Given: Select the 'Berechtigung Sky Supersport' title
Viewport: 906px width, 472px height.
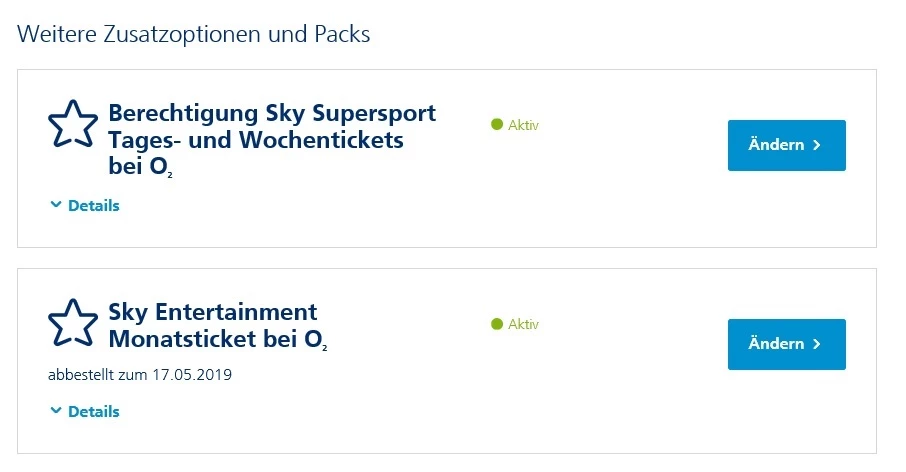Looking at the screenshot, I should [272, 112].
